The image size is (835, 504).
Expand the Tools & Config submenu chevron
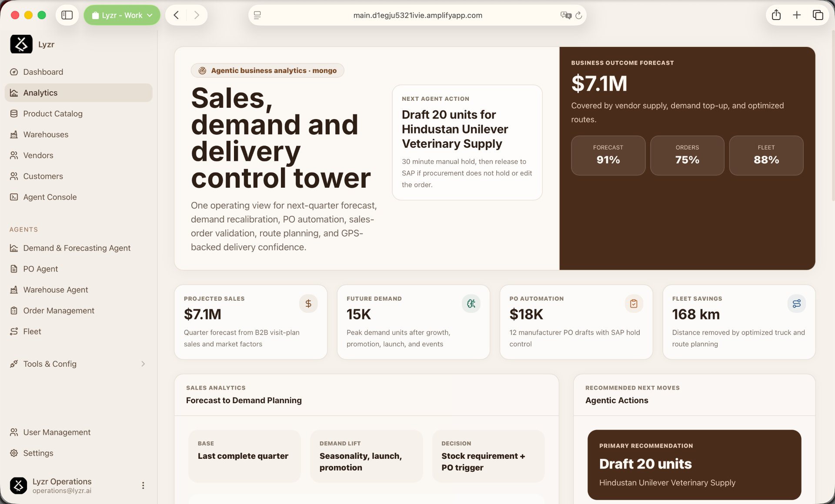pos(143,364)
